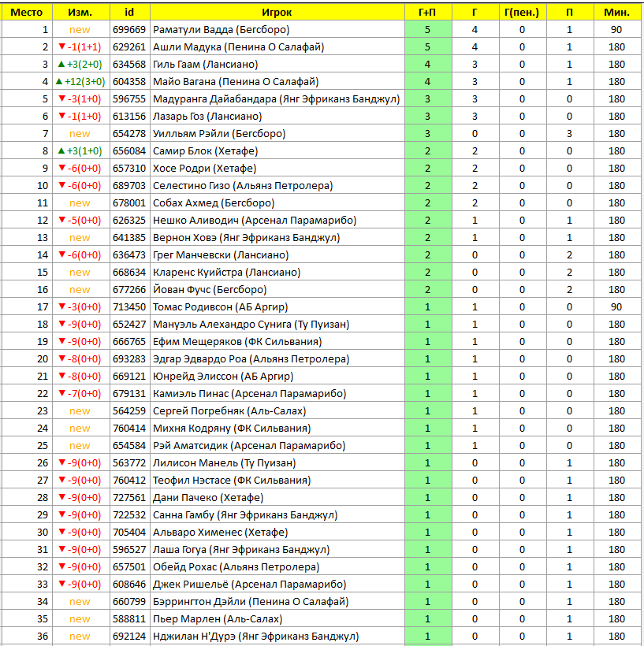
Task: Select cell 'Ефим Мещеряков (ФК Сильвания)'
Action: coord(277,342)
